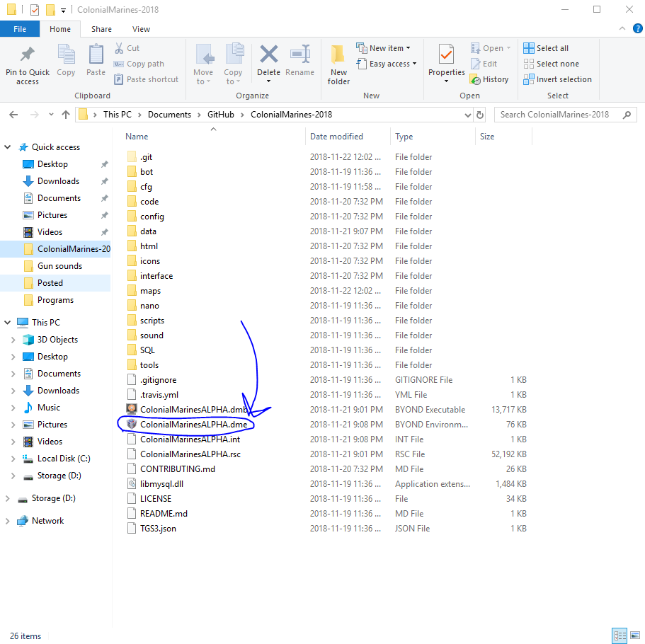Minimize the ribbon with chevron
Viewport: 645px width, 644px height.
pos(622,28)
